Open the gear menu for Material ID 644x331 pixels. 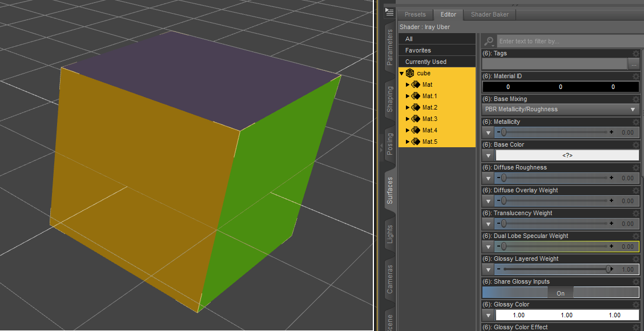click(636, 76)
